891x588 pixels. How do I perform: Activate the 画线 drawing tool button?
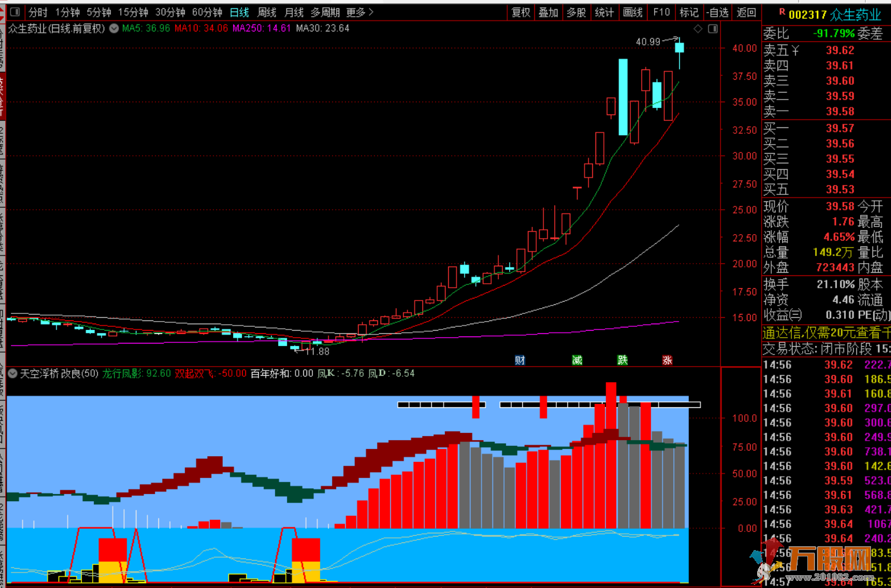point(633,12)
